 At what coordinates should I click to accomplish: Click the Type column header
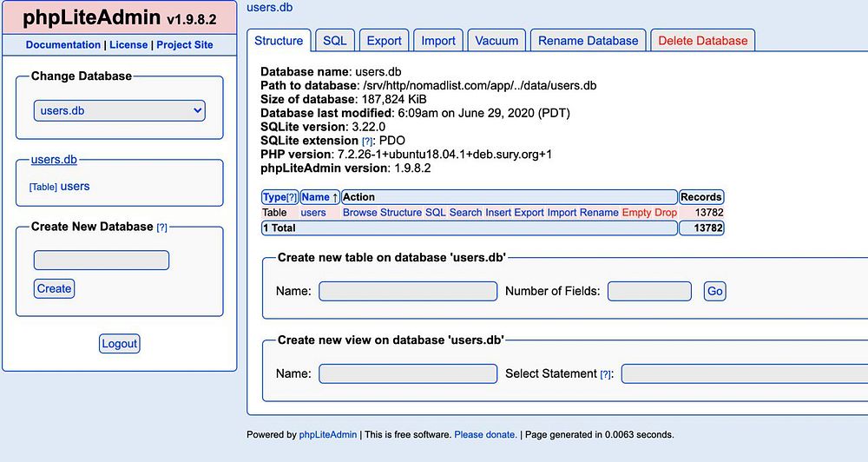tap(274, 196)
